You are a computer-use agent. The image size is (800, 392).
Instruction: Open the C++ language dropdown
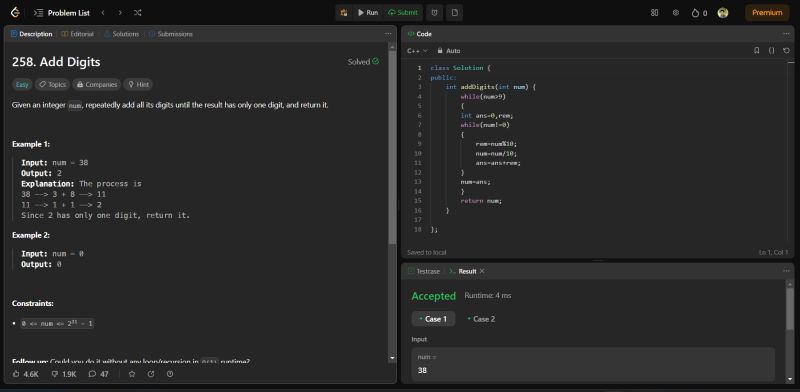pos(417,51)
